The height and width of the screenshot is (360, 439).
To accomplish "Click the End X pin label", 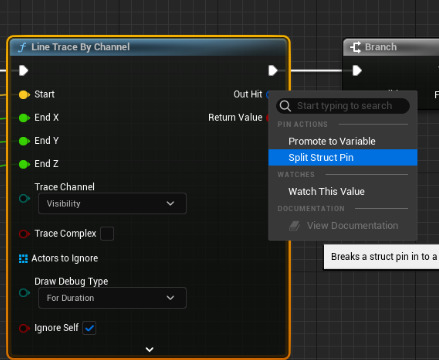I will tap(46, 118).
